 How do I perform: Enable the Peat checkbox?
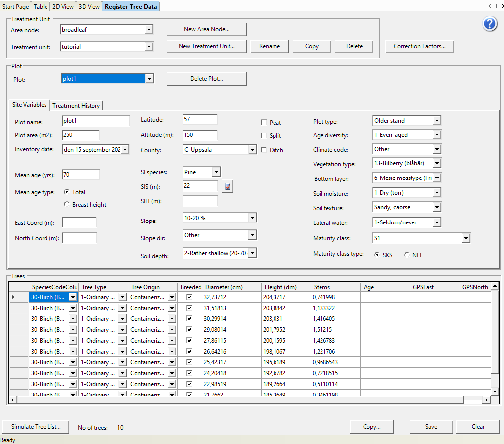pyautogui.click(x=264, y=122)
